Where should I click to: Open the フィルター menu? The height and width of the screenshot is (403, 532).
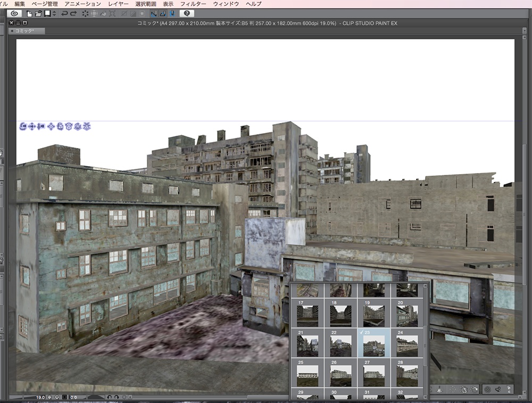193,4
